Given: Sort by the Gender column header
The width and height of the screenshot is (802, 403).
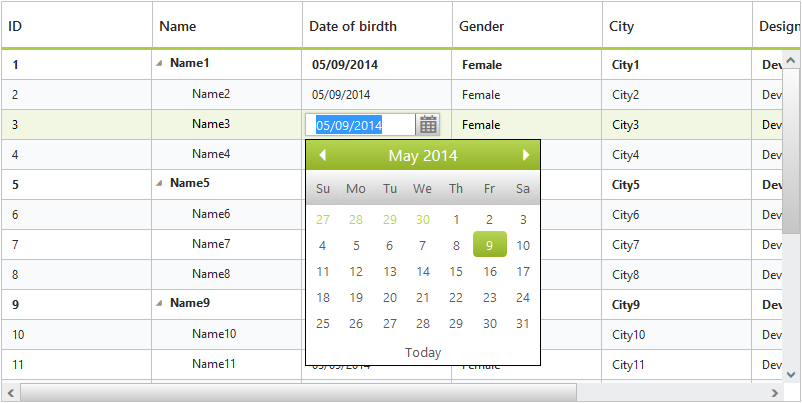Looking at the screenshot, I should (481, 26).
